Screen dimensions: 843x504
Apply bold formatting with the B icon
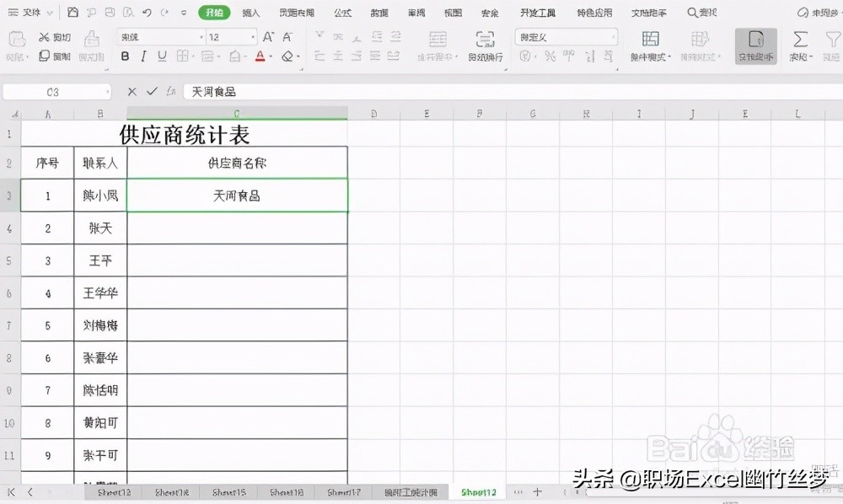[x=125, y=56]
